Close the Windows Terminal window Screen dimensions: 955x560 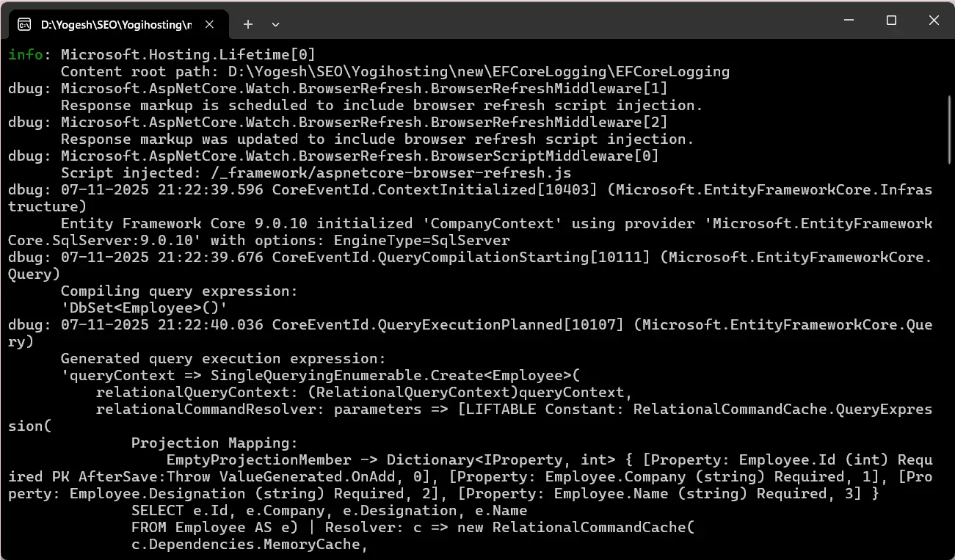click(x=934, y=21)
